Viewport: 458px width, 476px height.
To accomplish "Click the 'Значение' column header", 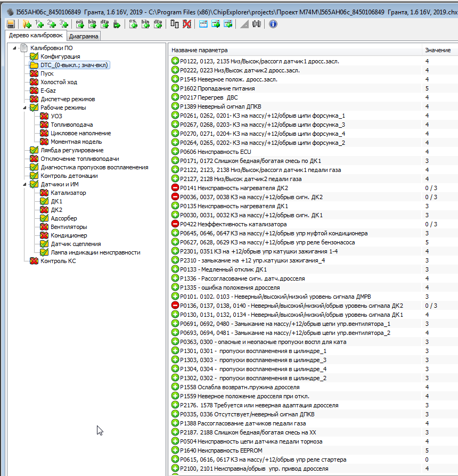I will pyautogui.click(x=437, y=50).
